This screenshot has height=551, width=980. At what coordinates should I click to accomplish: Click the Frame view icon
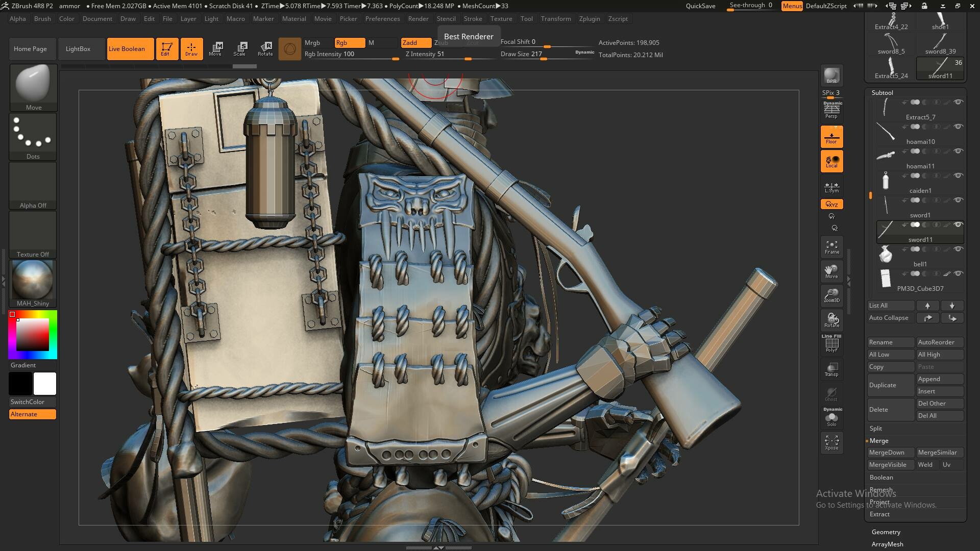pyautogui.click(x=831, y=247)
